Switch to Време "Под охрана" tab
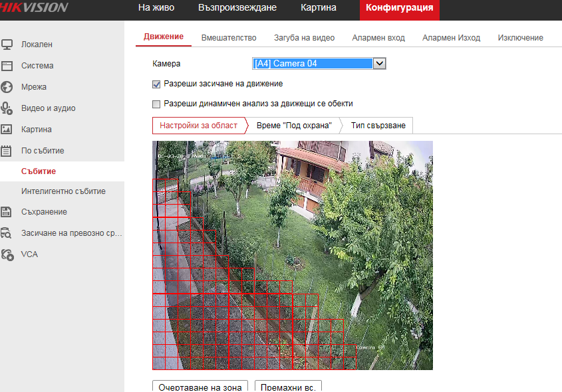Image resolution: width=562 pixels, height=392 pixels. click(293, 126)
